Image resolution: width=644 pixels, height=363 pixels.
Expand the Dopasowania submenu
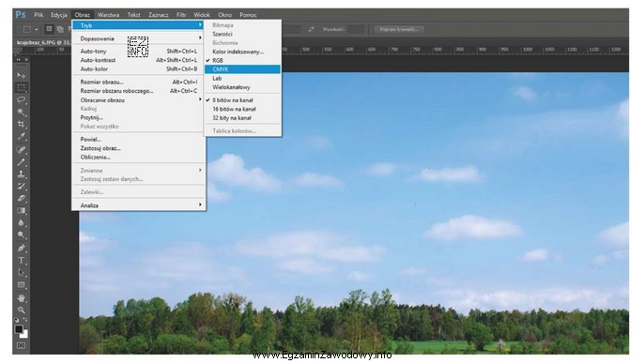coord(138,38)
